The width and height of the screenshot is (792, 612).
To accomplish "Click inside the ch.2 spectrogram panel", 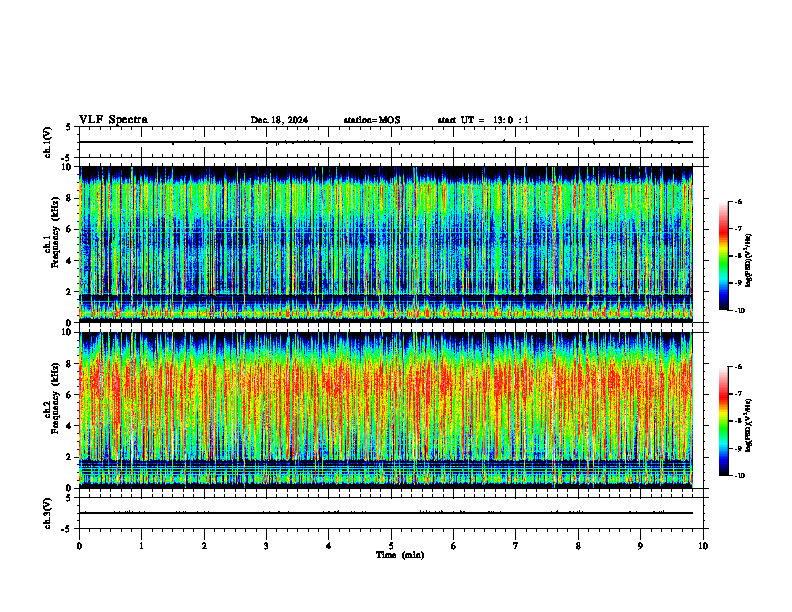I will tap(386, 410).
